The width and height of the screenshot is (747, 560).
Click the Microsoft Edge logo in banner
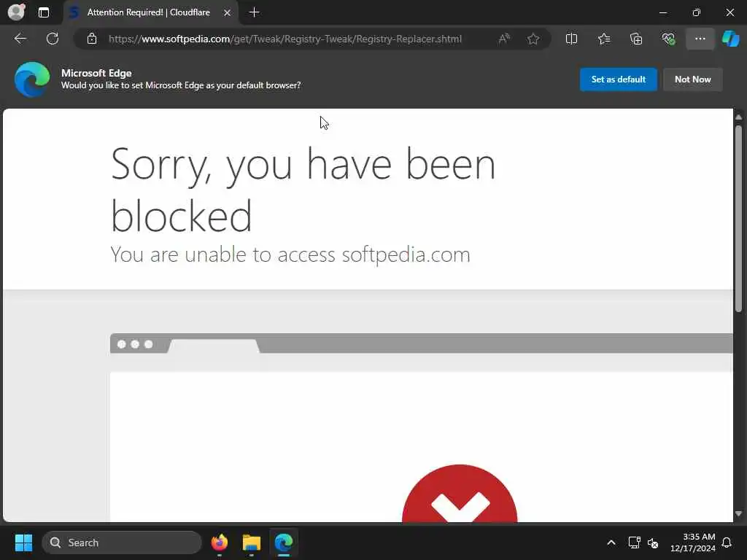[32, 79]
